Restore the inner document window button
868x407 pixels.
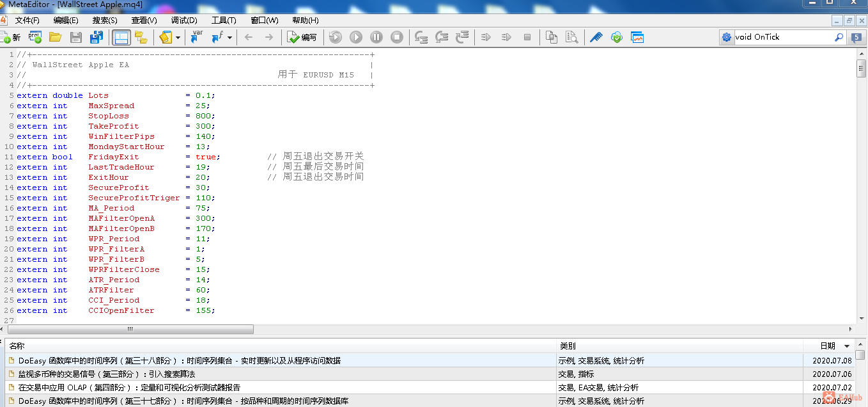coord(849,20)
